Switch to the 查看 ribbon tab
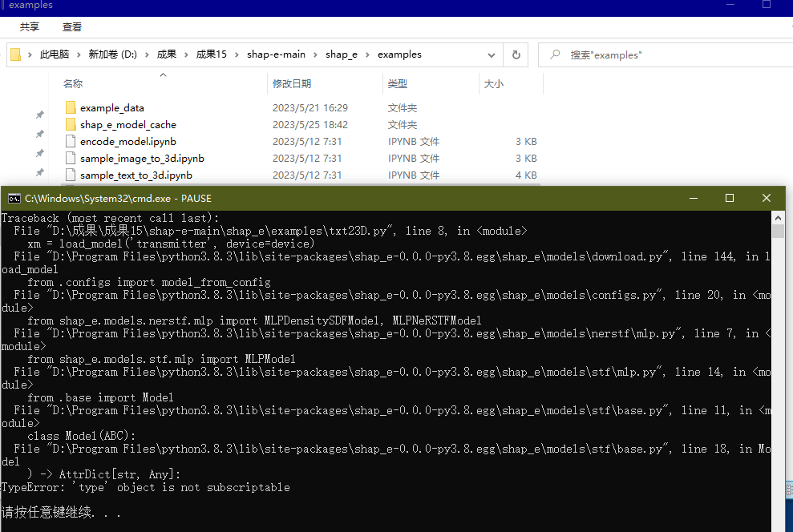 click(x=71, y=26)
